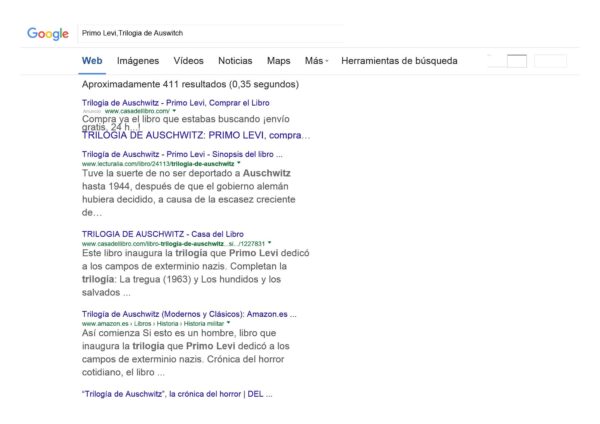600x424 pixels.
Task: Click the Google logo
Action: 48,34
